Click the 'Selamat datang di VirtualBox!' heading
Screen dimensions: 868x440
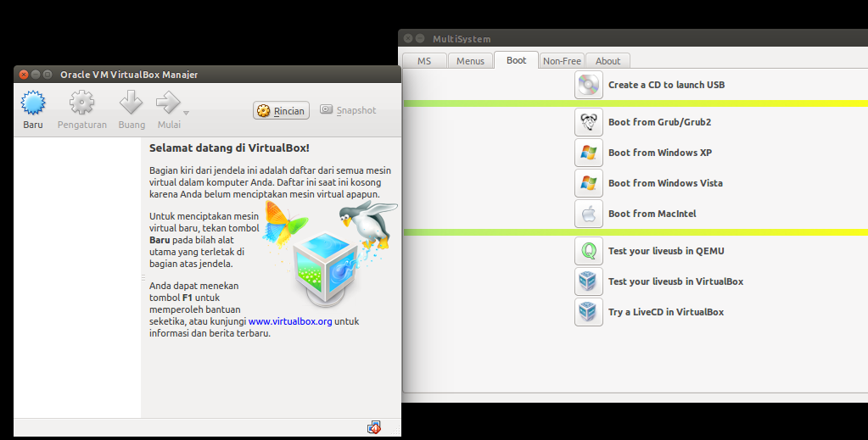(x=229, y=148)
